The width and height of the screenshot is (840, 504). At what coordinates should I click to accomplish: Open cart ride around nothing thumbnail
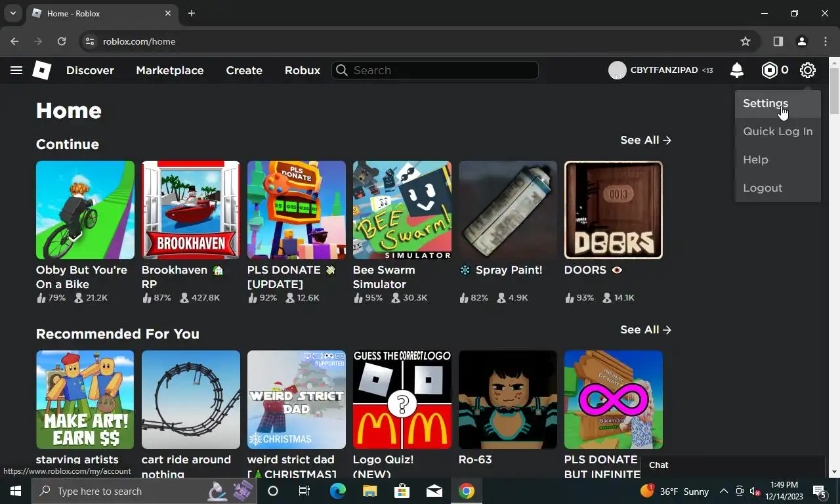(x=191, y=400)
